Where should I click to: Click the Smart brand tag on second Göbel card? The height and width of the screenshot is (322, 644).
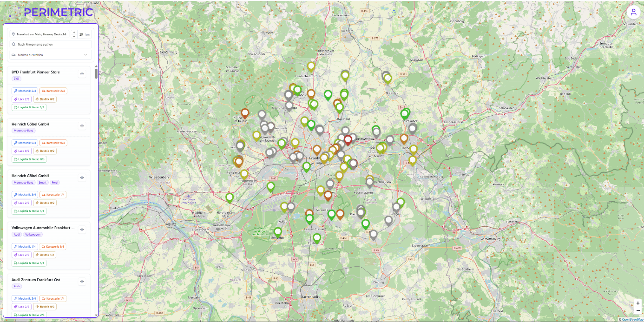click(42, 182)
